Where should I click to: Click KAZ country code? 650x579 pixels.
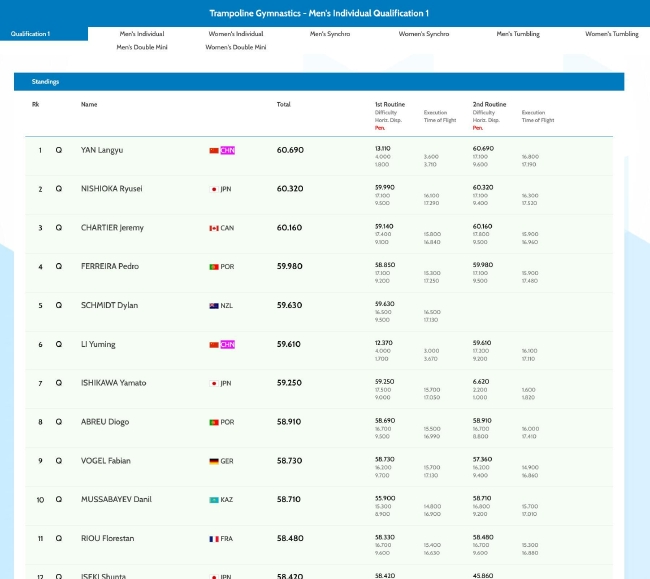[x=227, y=500]
